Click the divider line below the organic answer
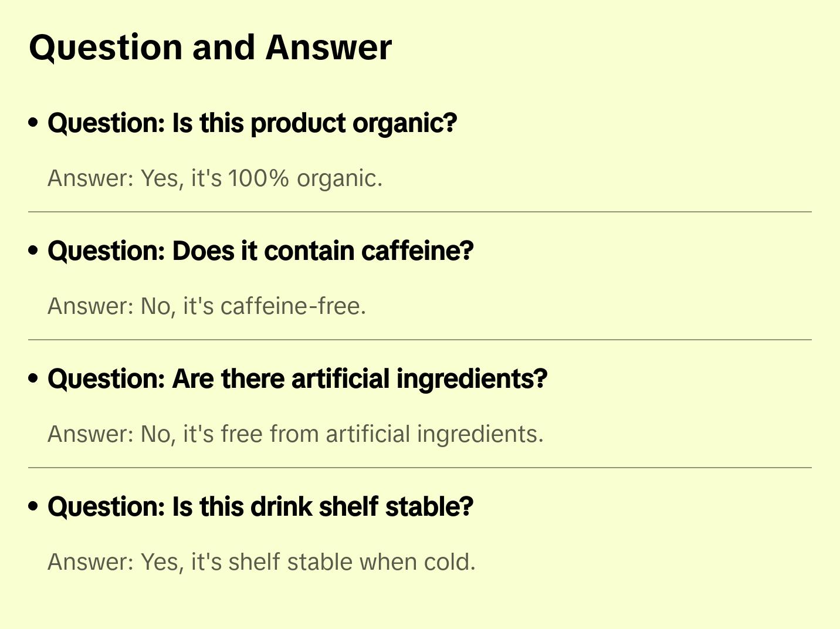 (x=420, y=212)
